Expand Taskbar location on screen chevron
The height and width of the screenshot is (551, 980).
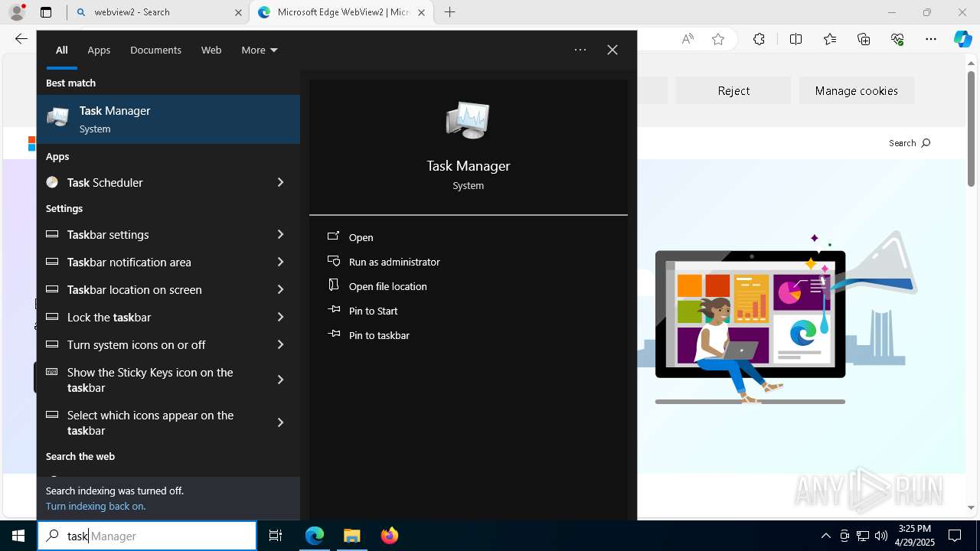click(280, 289)
